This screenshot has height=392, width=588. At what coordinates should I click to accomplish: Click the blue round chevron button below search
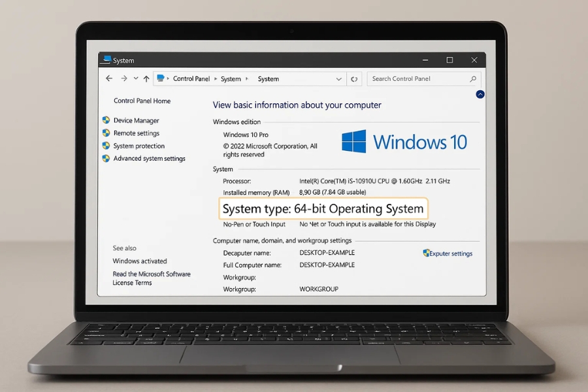(480, 94)
